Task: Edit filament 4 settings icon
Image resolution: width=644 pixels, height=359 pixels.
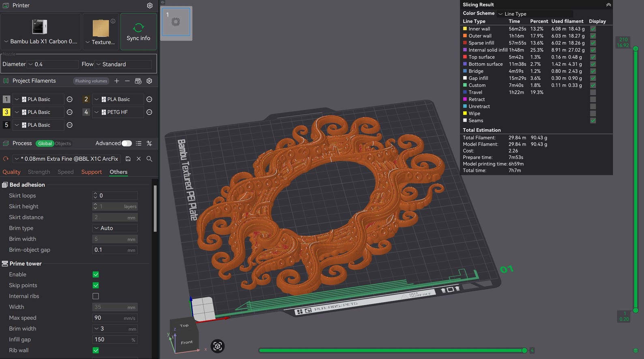Action: point(149,112)
